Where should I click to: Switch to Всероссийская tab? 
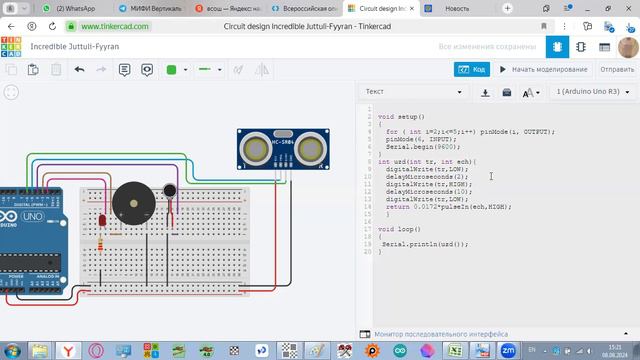click(304, 9)
